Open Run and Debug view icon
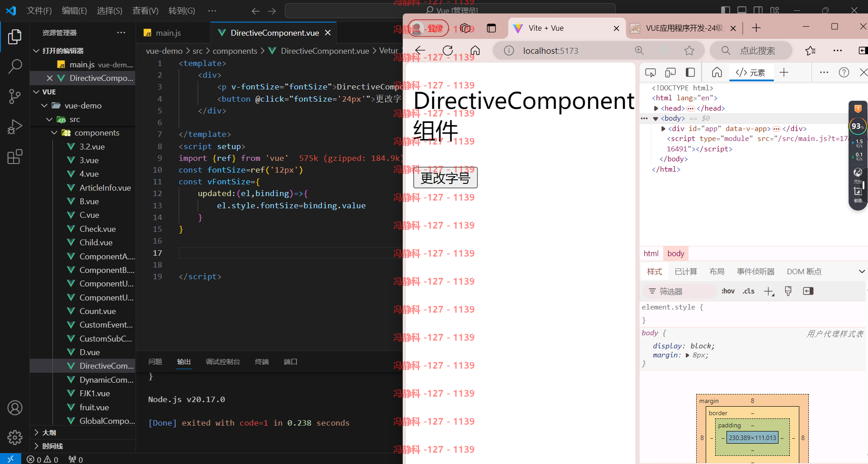This screenshot has width=868, height=464. tap(14, 127)
